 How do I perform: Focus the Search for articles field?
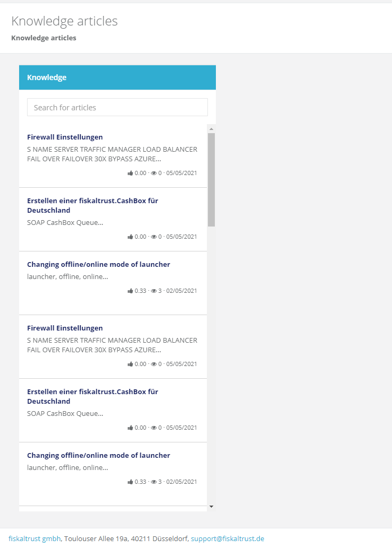[x=117, y=107]
